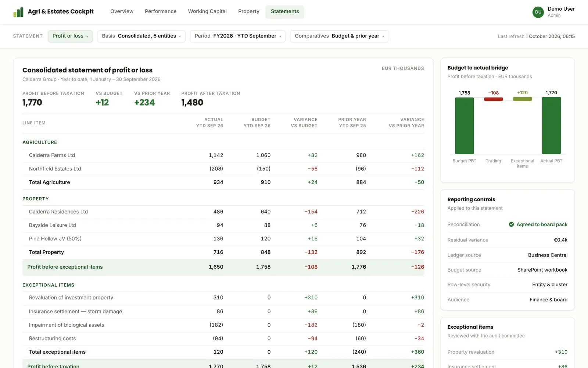Click the Total Property row label
This screenshot has height=368, width=588.
pos(46,252)
